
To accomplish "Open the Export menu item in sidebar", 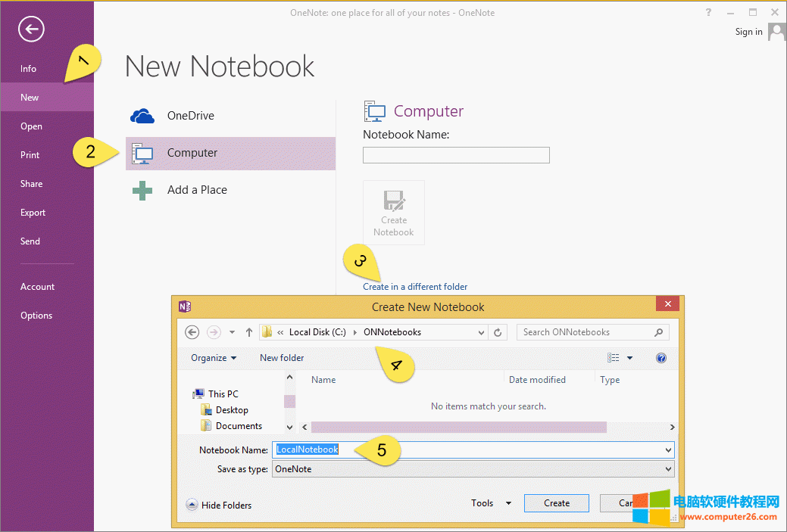I will pyautogui.click(x=33, y=213).
